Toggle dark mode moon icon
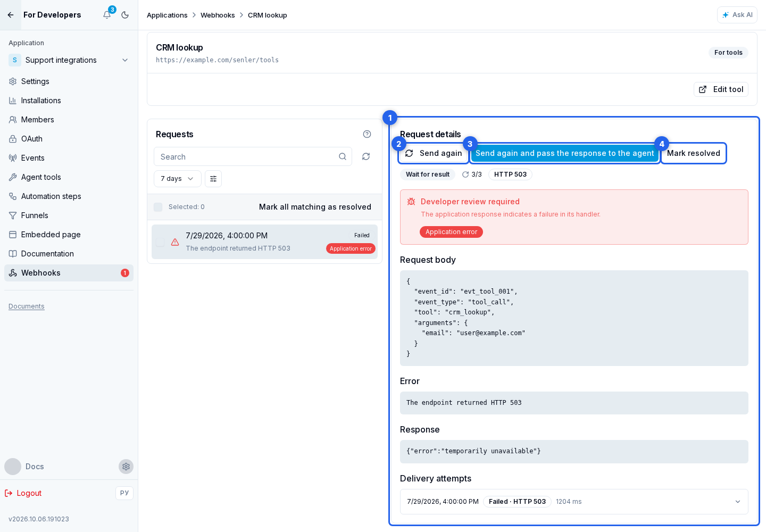Viewport: 766px width, 532px height. tap(125, 15)
